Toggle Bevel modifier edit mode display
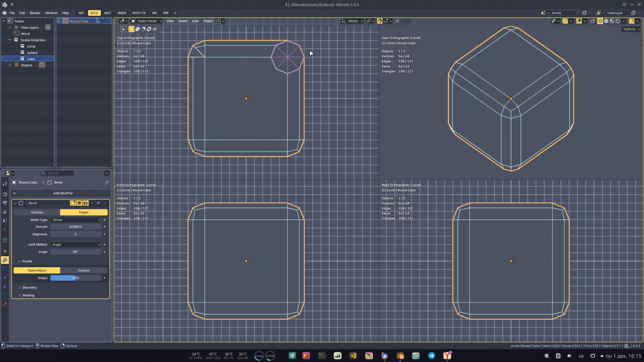The height and width of the screenshot is (362, 644). point(73,203)
